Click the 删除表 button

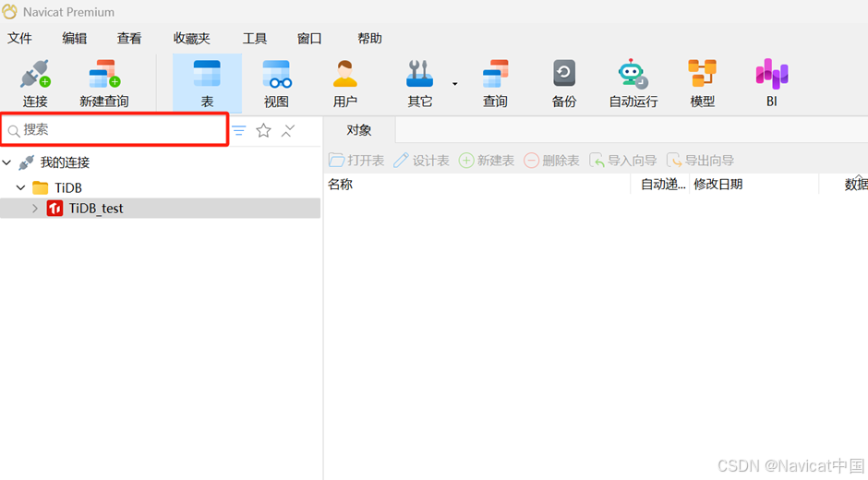point(551,161)
